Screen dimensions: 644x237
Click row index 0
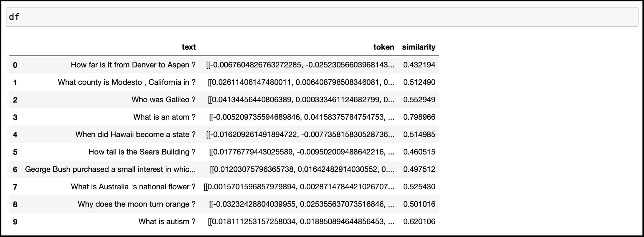(15, 65)
